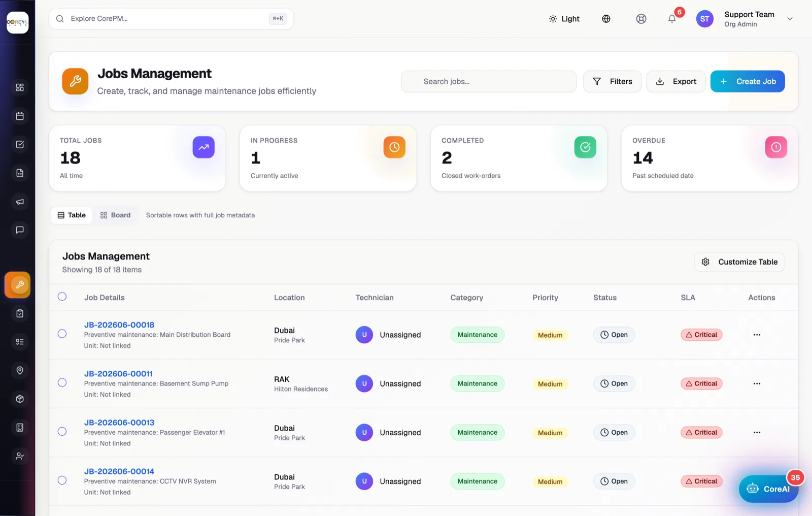Sort by SLA column header

tap(688, 298)
